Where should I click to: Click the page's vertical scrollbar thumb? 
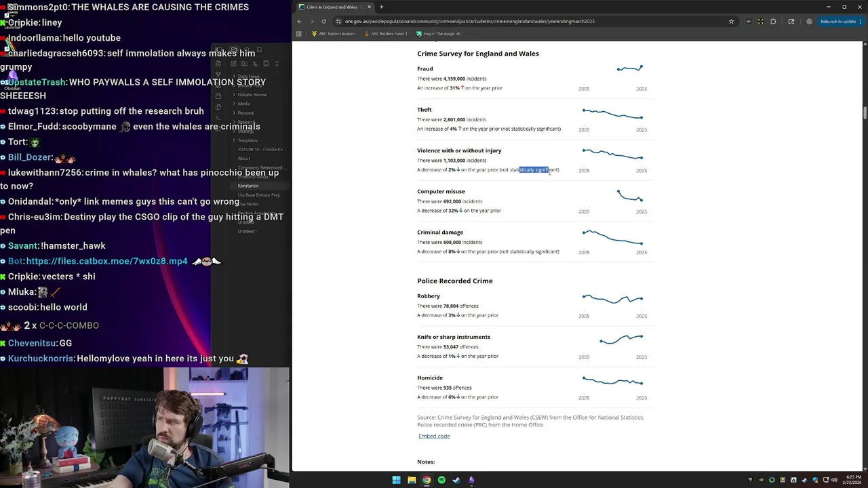865,113
